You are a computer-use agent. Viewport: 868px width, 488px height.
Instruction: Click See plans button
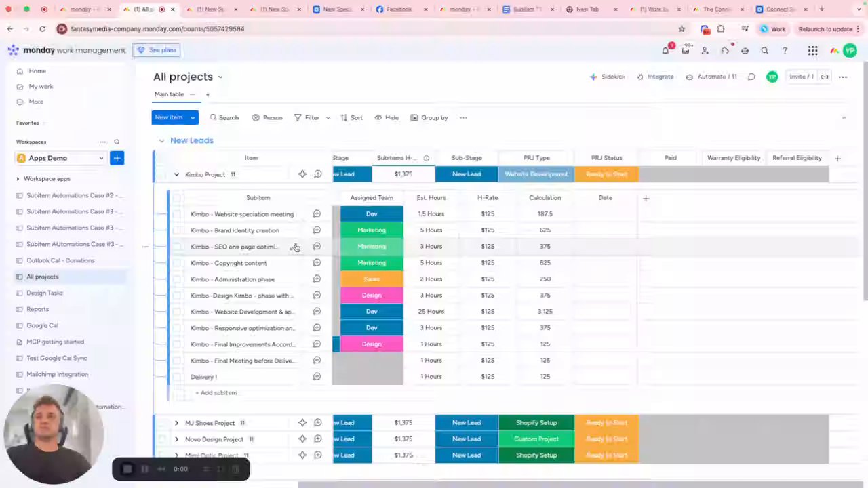click(157, 50)
